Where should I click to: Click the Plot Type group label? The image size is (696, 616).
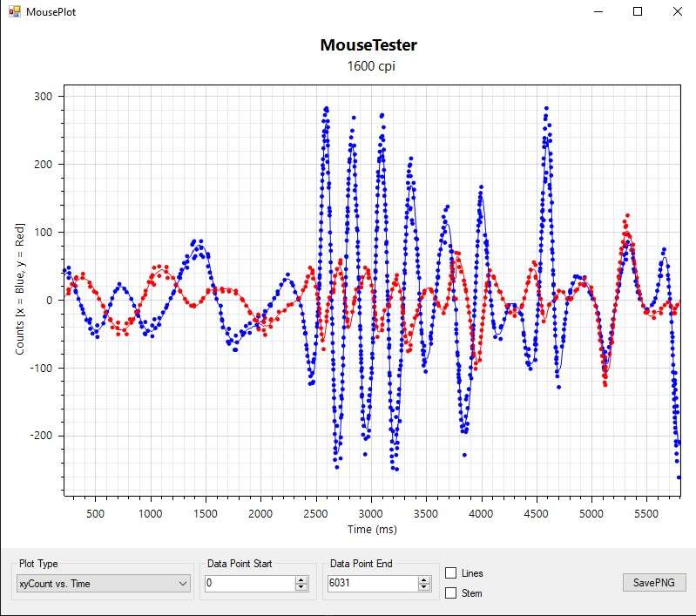tap(38, 564)
